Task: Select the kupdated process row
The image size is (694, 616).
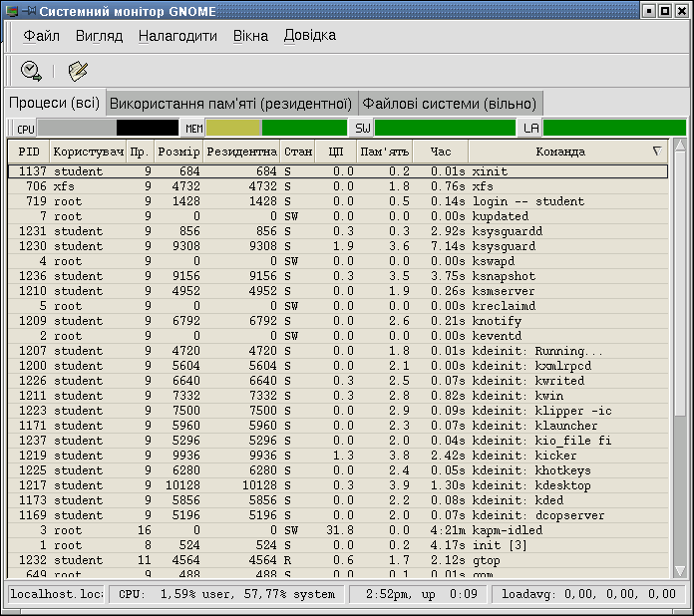Action: tap(338, 216)
